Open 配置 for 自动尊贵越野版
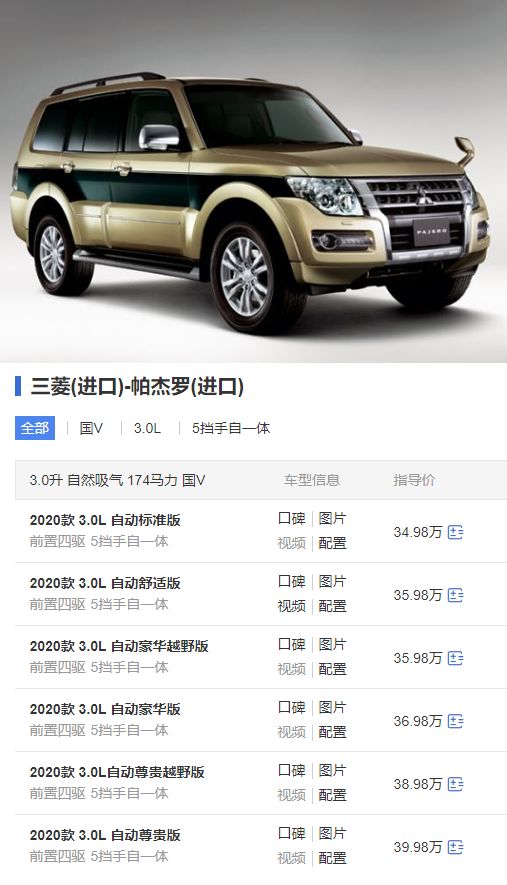 332,795
